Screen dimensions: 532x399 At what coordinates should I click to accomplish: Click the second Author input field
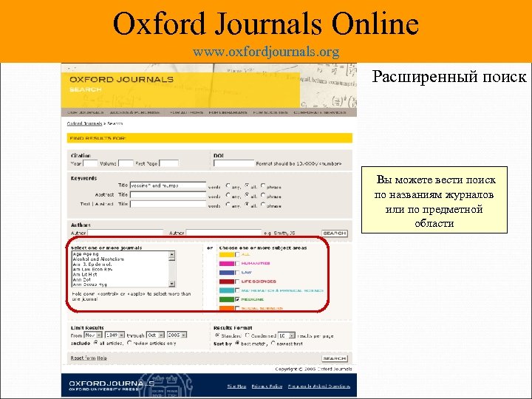click(224, 233)
